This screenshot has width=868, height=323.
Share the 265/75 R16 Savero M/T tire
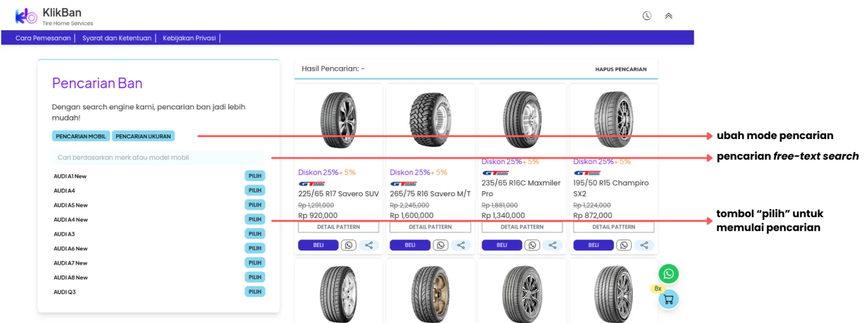(x=461, y=245)
